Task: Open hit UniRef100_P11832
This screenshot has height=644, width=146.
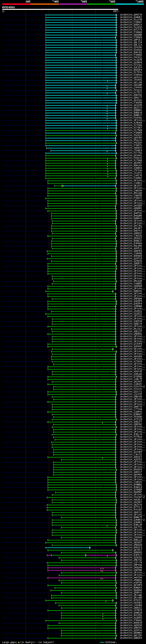Action: tap(131, 27)
